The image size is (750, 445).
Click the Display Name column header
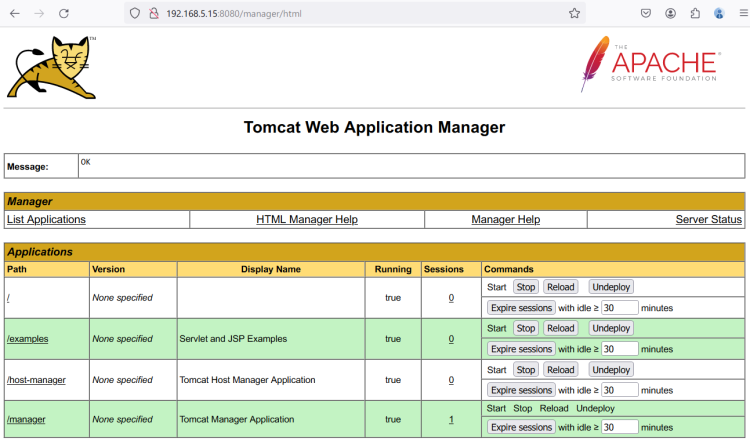pos(271,269)
